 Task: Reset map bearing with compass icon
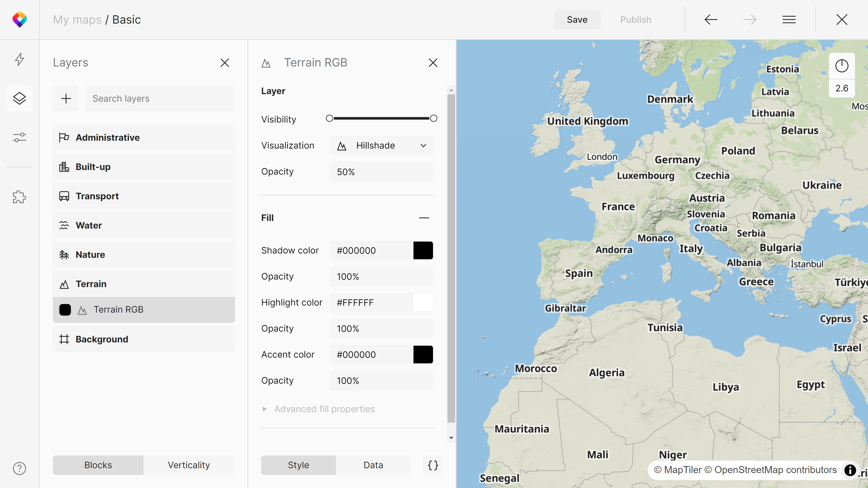841,66
